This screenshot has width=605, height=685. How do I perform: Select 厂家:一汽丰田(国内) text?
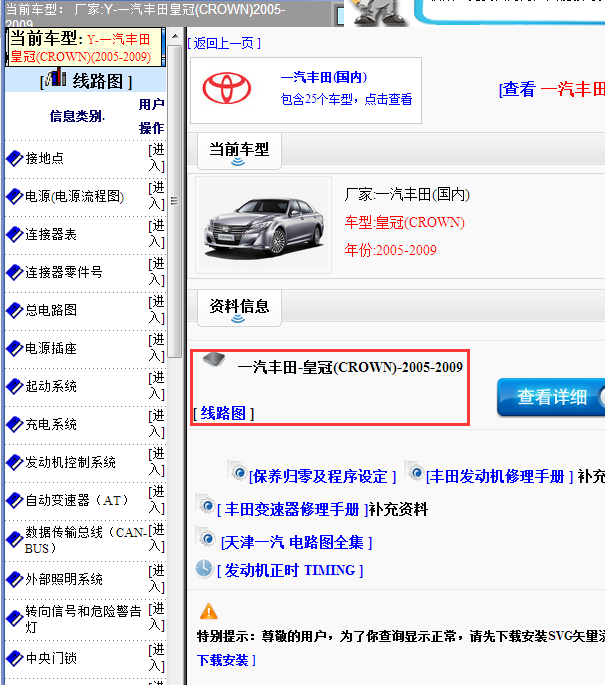(x=407, y=194)
